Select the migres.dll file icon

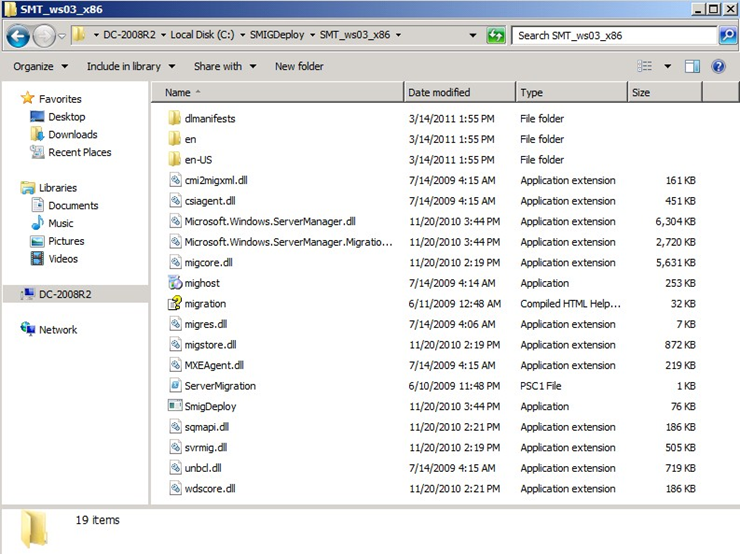coord(175,324)
